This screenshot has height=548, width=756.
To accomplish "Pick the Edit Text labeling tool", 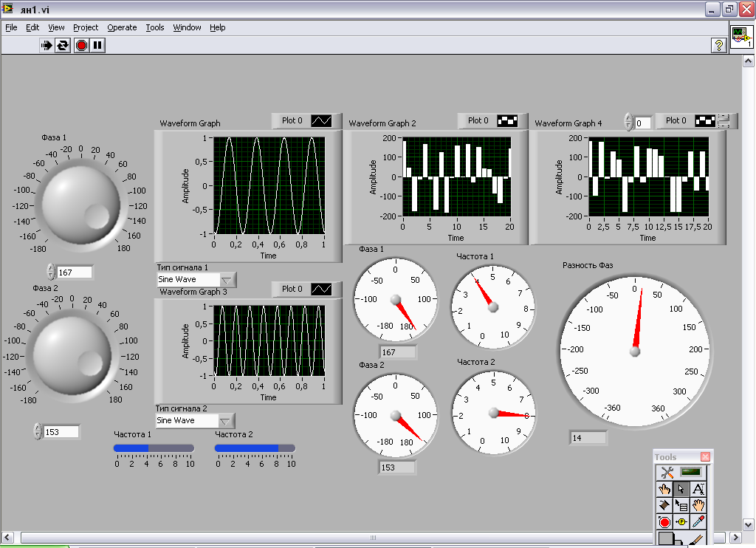I will coord(698,489).
